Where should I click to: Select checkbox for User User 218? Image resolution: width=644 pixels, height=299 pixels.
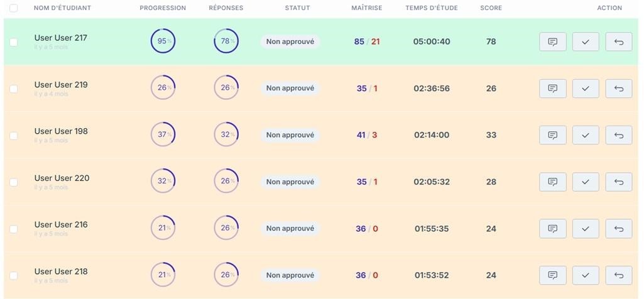(14, 276)
